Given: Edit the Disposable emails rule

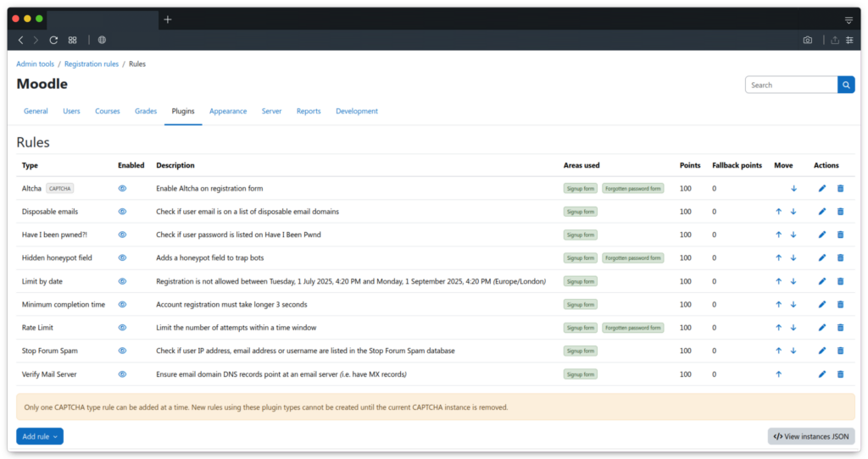Looking at the screenshot, I should coord(822,212).
